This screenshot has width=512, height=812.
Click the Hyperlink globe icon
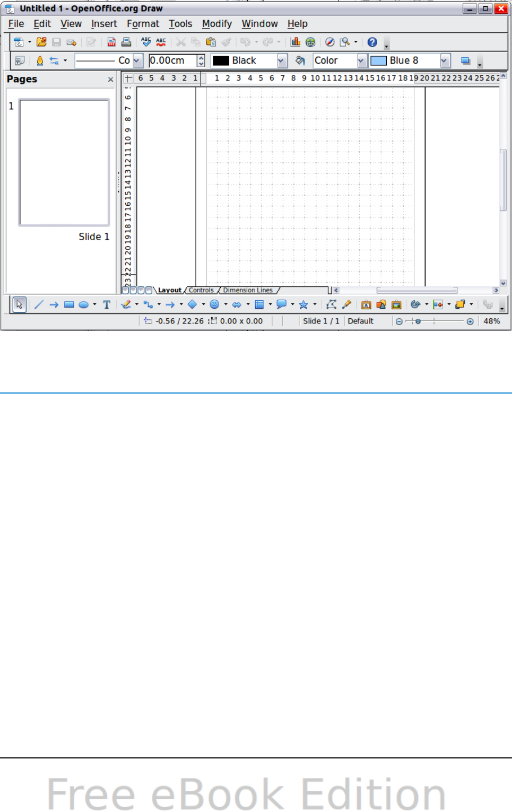[x=310, y=42]
